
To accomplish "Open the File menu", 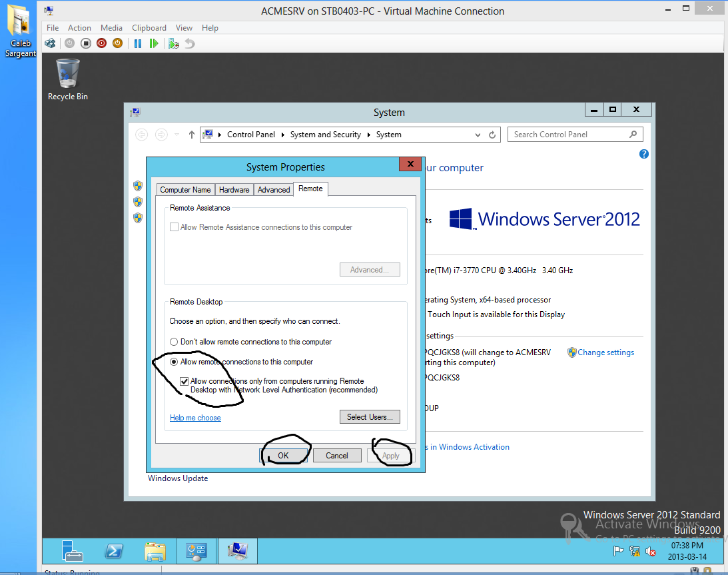I will click(x=53, y=28).
